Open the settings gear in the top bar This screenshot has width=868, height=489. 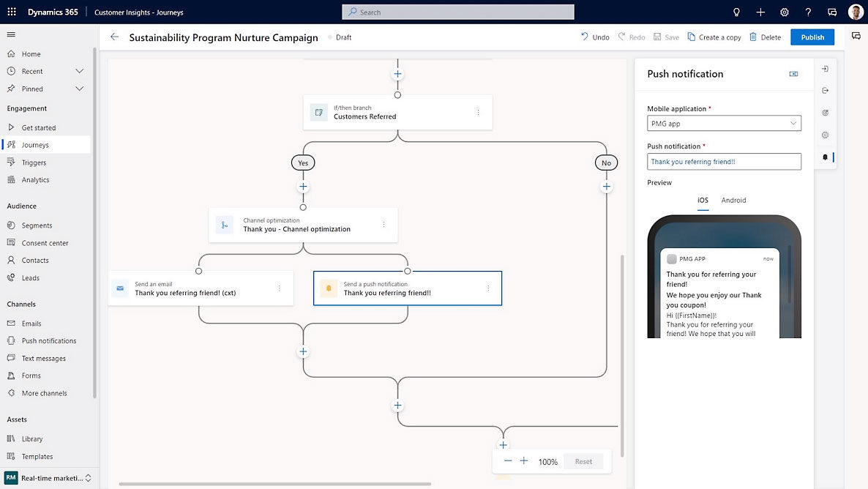[784, 12]
